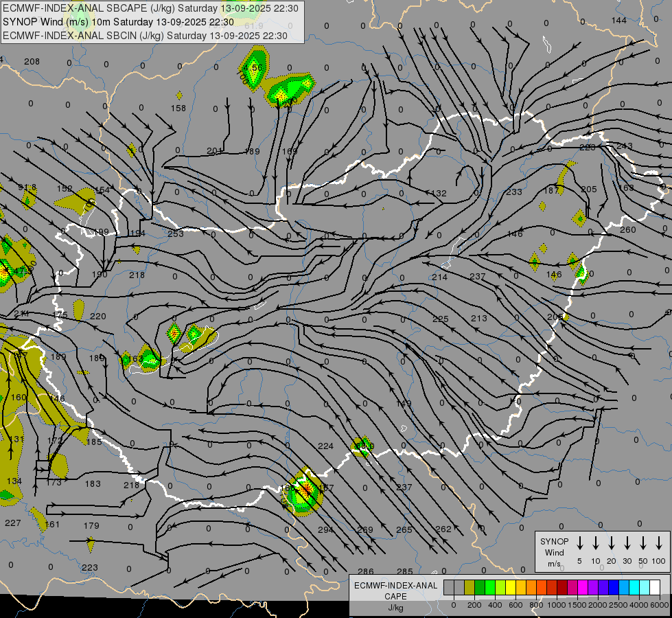Click the 6000 tick label on CAPE scale

(660, 605)
